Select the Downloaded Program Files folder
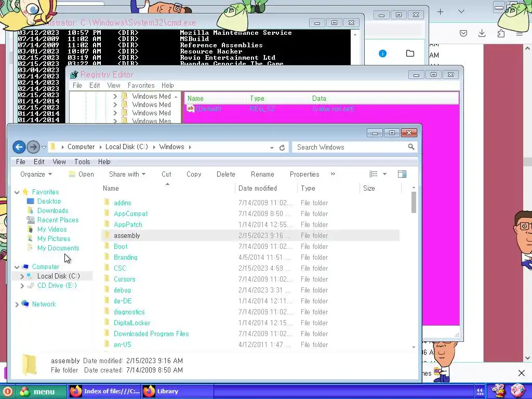This screenshot has width=532, height=399. [x=151, y=334]
